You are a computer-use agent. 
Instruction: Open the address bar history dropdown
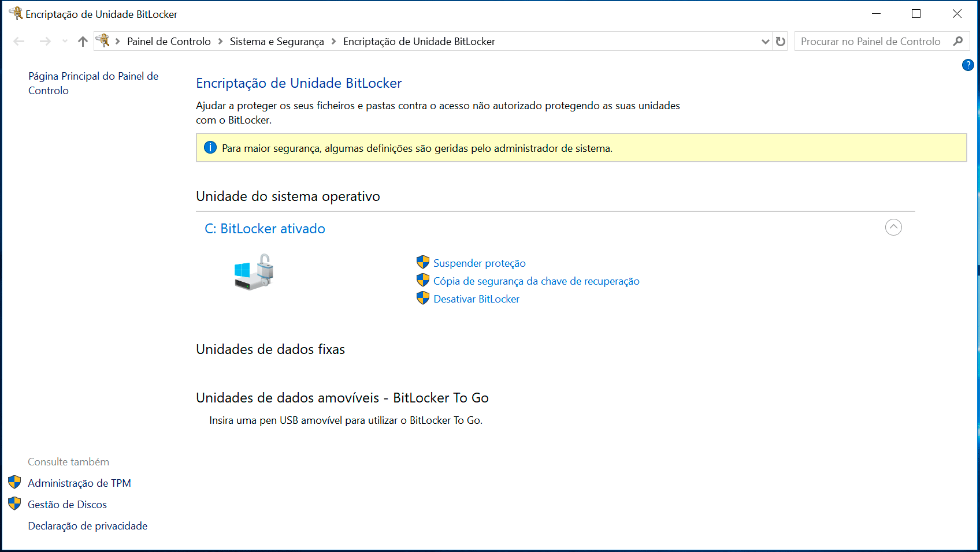[765, 42]
